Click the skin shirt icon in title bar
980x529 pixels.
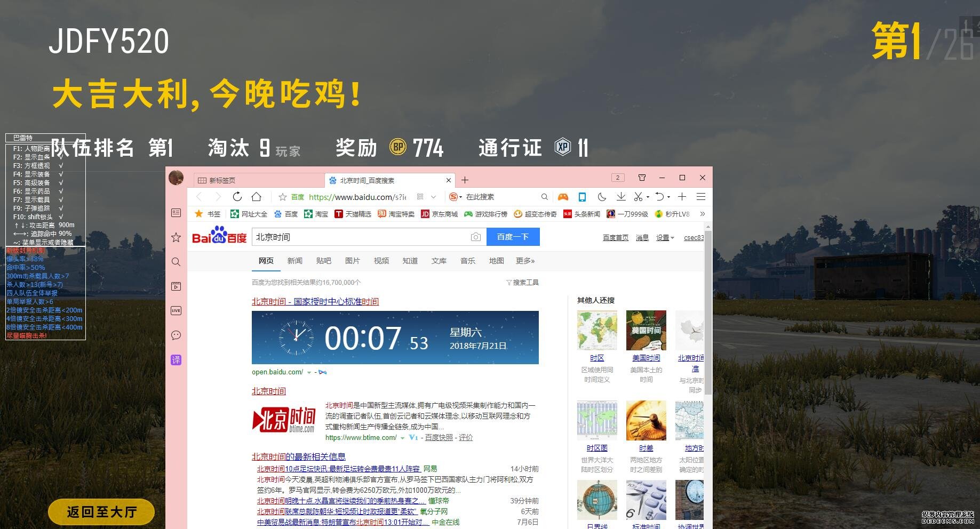tap(642, 178)
